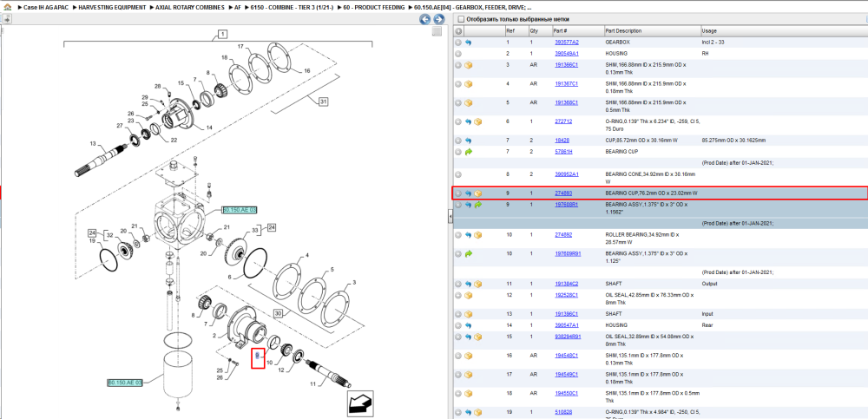Add HOUSING 390549A1 using its round plus icon
Viewport: 868px width, 419px height.
[x=458, y=54]
